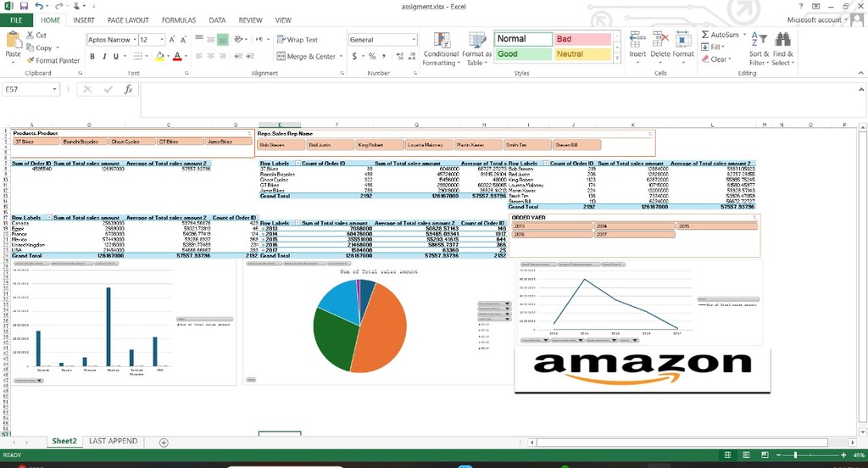
Task: Apply the Good cell style
Action: tap(523, 53)
